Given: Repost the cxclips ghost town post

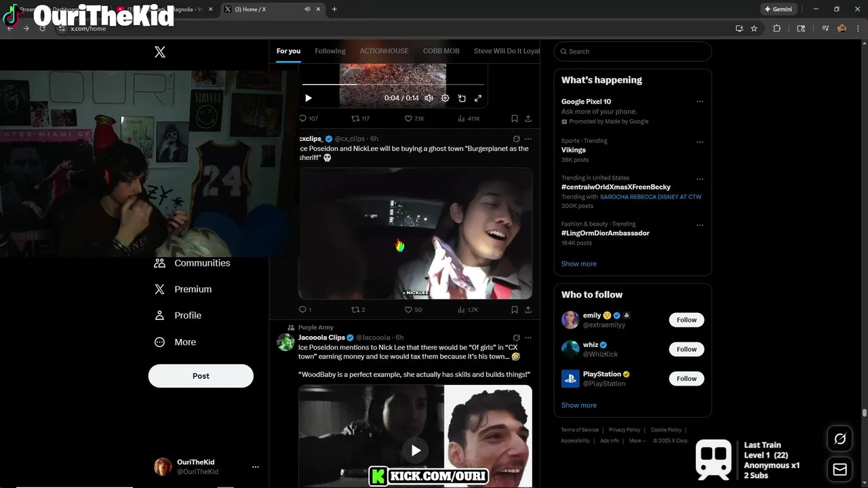Looking at the screenshot, I should (358, 310).
